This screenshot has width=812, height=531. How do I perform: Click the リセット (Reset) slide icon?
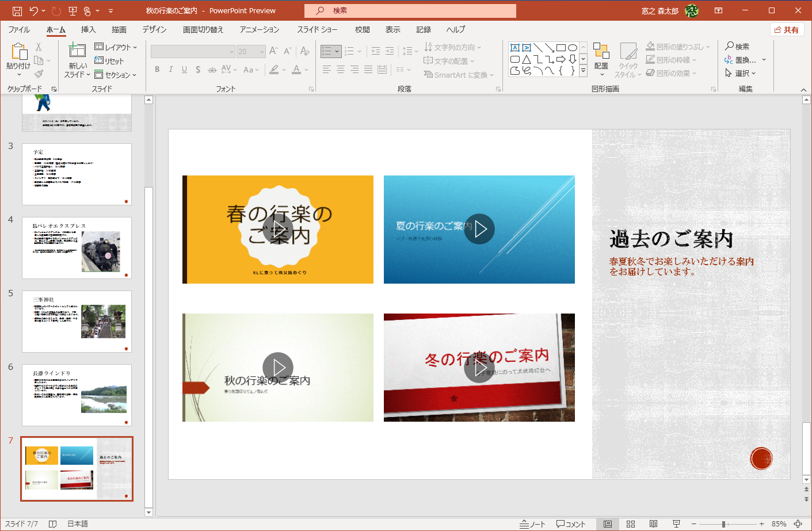tap(109, 61)
